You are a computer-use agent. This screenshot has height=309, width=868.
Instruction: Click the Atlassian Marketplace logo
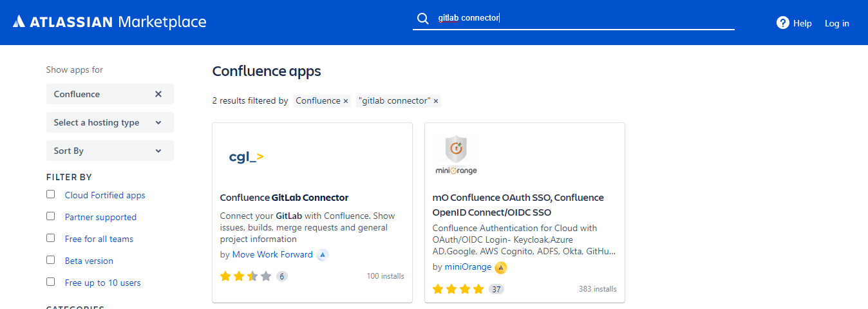[x=109, y=22]
